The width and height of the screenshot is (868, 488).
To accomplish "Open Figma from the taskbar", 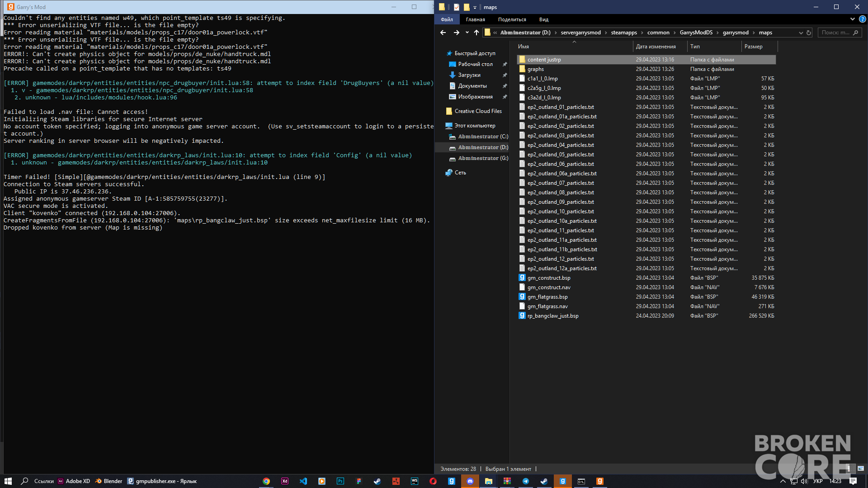I will (x=359, y=481).
